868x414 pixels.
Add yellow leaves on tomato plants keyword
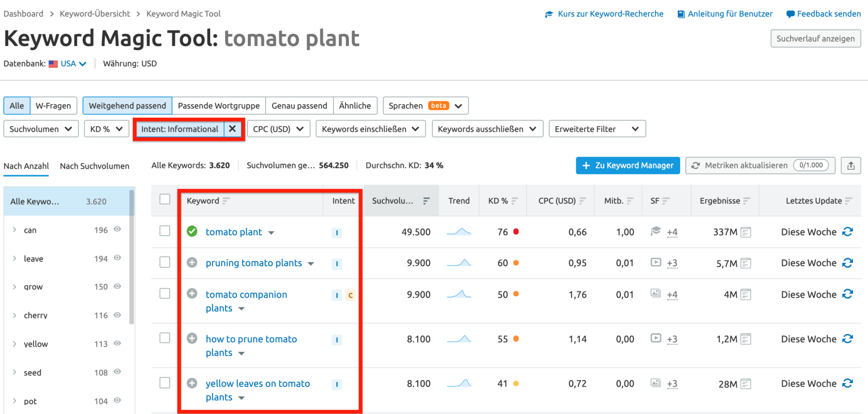click(192, 383)
